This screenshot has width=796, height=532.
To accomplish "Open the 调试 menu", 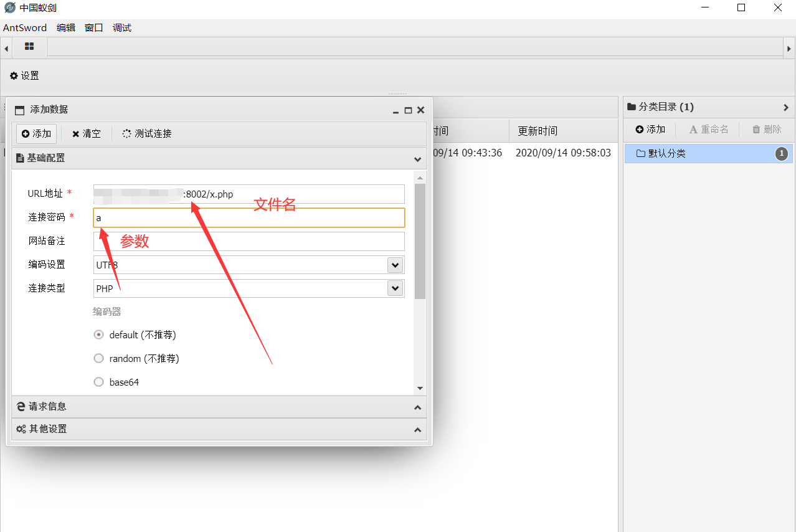I will click(122, 28).
